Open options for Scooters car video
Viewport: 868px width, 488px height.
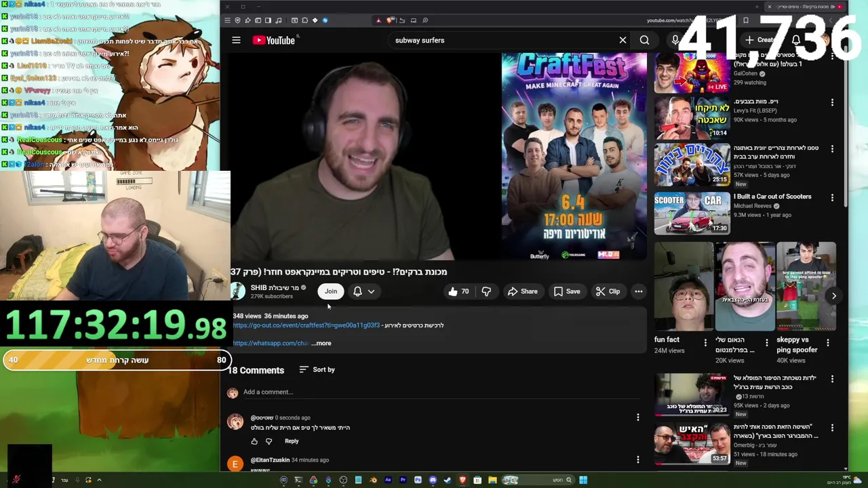[832, 197]
